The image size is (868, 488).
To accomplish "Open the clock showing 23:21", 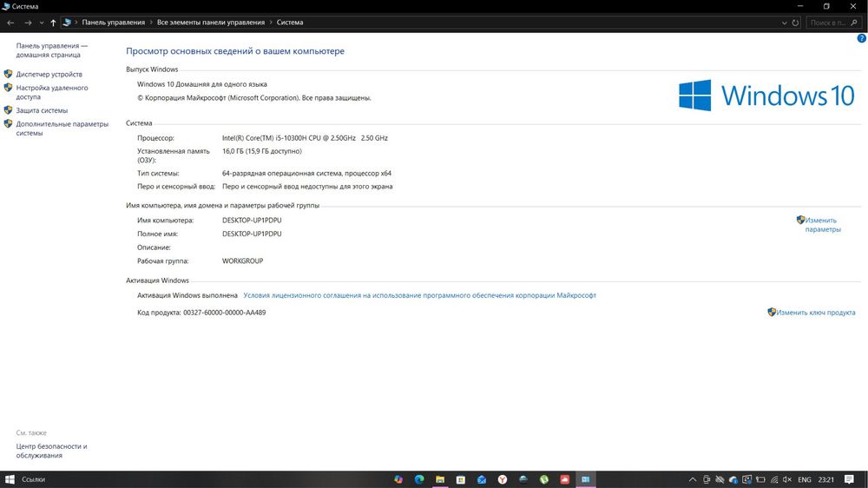I will (826, 479).
